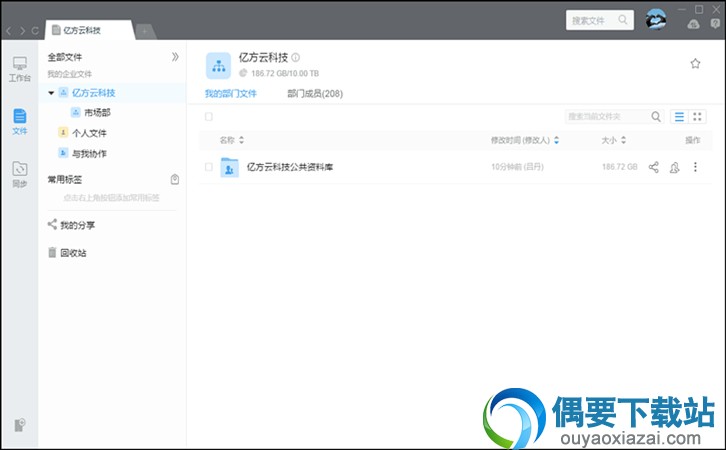
Task: Open 市场部 in the file tree
Action: pos(97,112)
